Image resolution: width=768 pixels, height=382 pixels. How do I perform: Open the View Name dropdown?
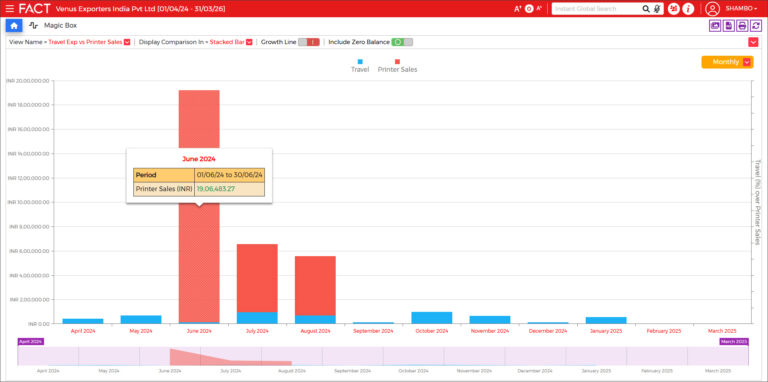(x=127, y=42)
